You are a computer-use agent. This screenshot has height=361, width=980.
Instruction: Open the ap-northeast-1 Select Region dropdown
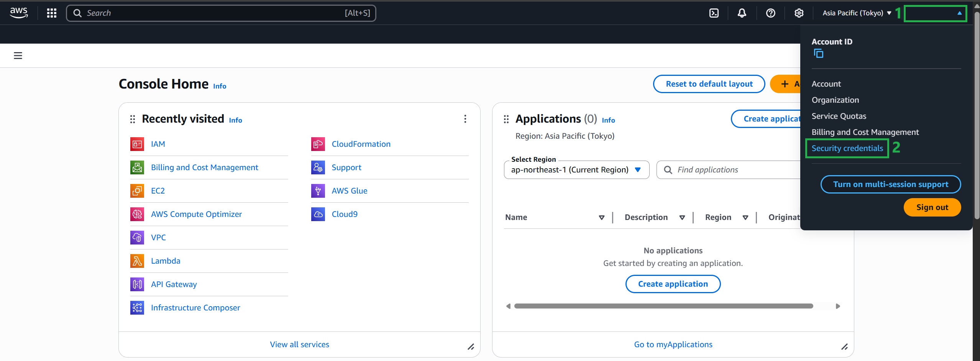pyautogui.click(x=576, y=170)
